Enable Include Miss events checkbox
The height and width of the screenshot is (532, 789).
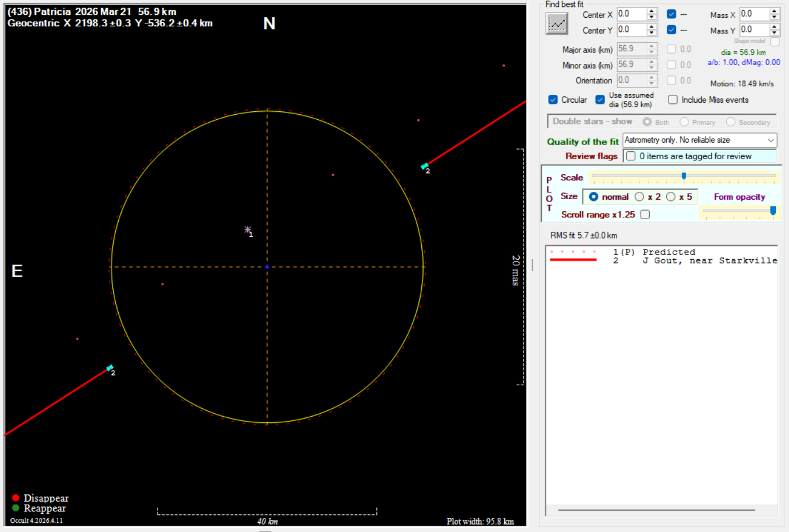673,100
